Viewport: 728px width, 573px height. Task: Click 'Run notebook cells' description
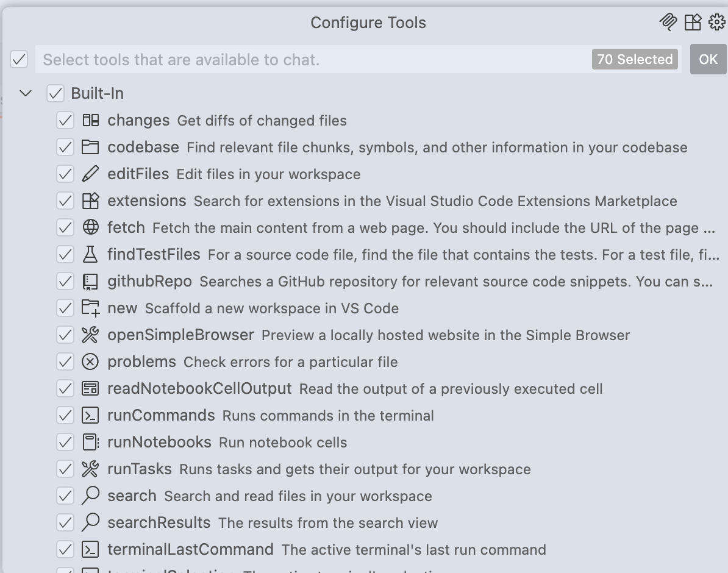pyautogui.click(x=283, y=442)
